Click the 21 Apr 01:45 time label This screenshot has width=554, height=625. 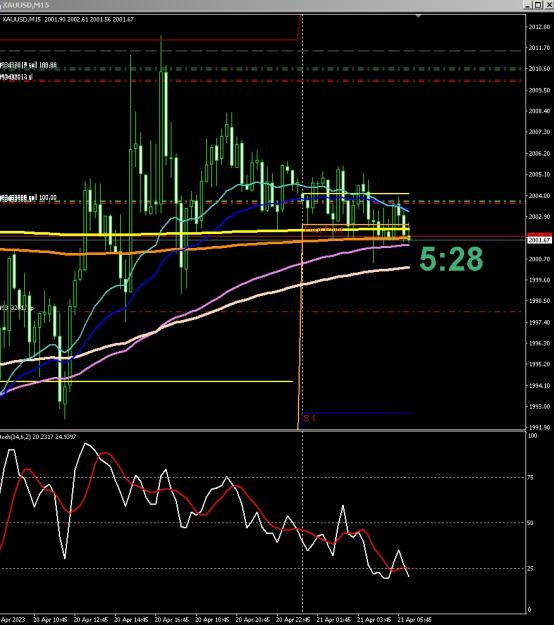(x=333, y=620)
